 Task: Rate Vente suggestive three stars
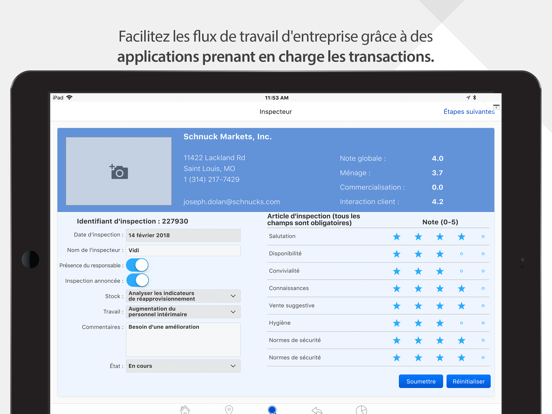[x=440, y=306]
